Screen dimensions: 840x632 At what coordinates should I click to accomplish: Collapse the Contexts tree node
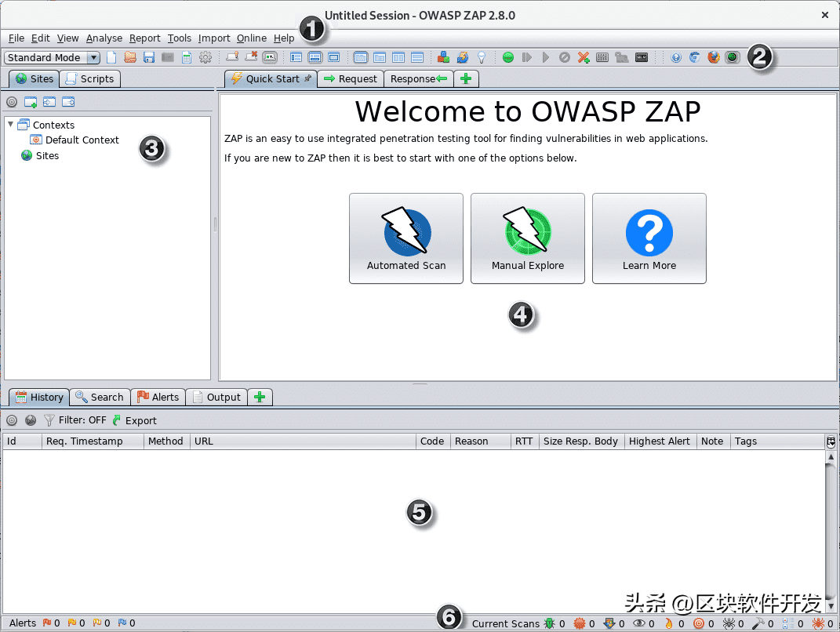[10, 124]
